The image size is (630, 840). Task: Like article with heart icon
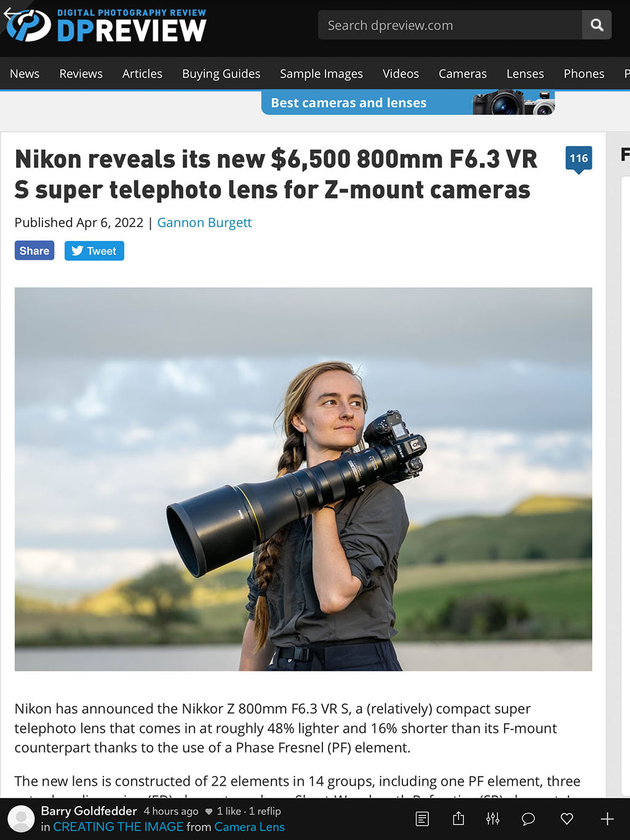click(x=567, y=819)
